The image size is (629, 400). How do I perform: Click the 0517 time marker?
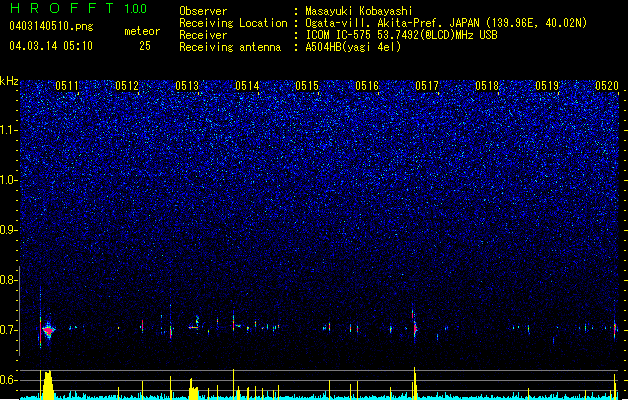(427, 86)
